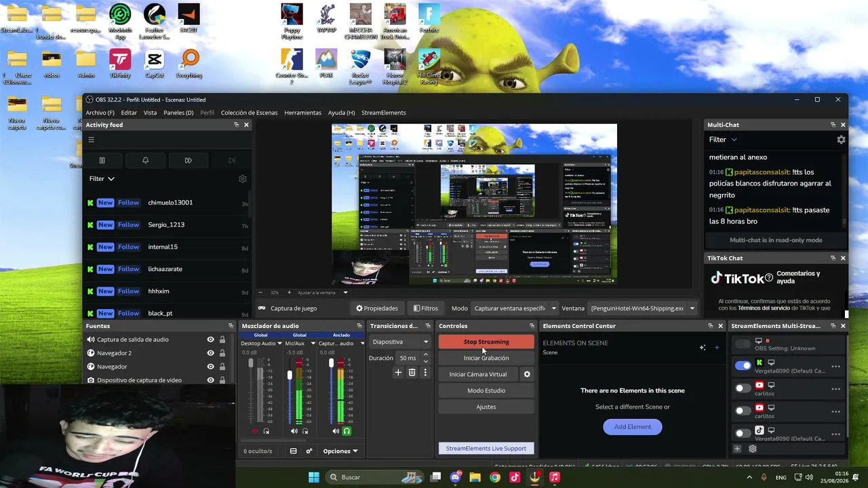
Task: Open Multi-Chat settings gear
Action: pos(841,140)
